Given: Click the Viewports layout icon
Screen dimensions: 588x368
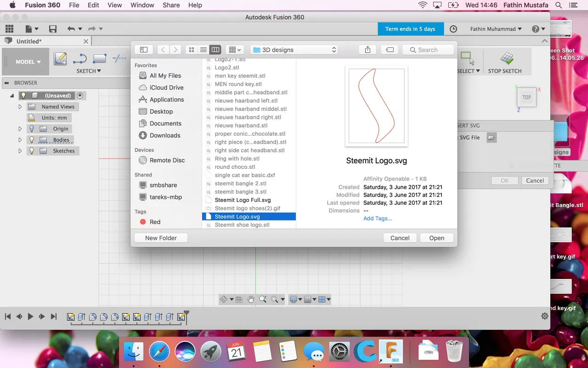Looking at the screenshot, I should pyautogui.click(x=322, y=299).
